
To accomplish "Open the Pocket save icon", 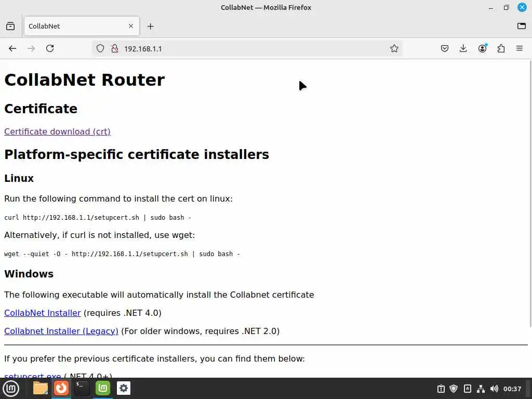I will pos(445,48).
